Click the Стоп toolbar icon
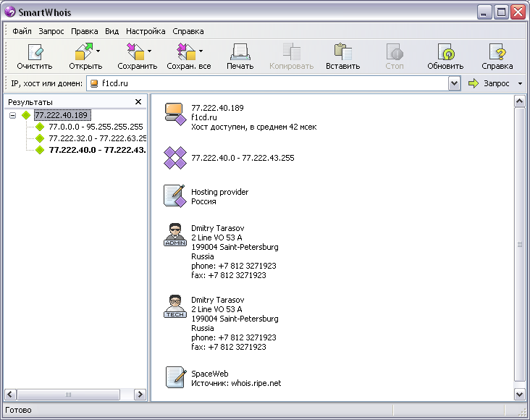 (x=395, y=51)
